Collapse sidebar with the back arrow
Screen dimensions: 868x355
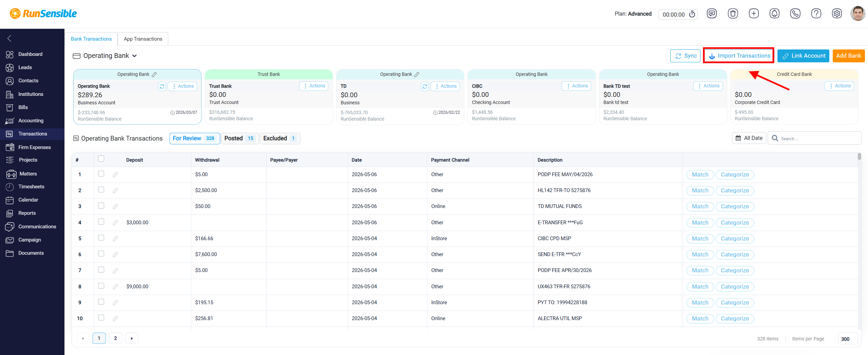[9, 38]
